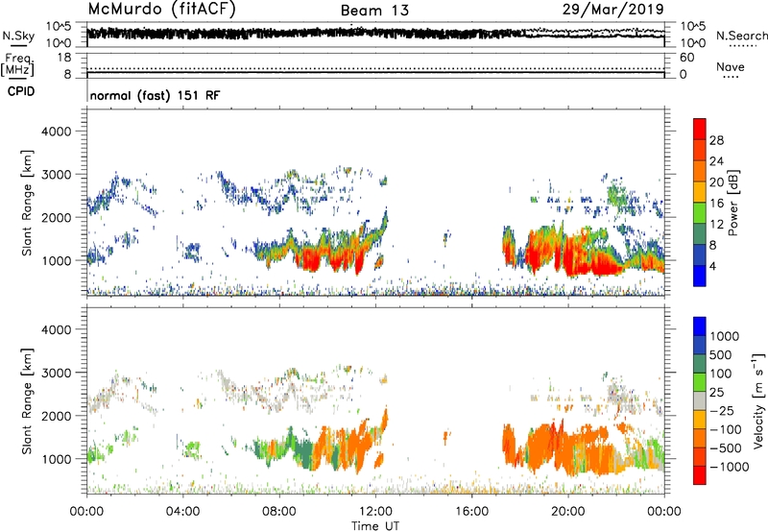Screen dimensions: 768x532
Task: Select the 24 label on Power colorbar
Action: (716, 161)
